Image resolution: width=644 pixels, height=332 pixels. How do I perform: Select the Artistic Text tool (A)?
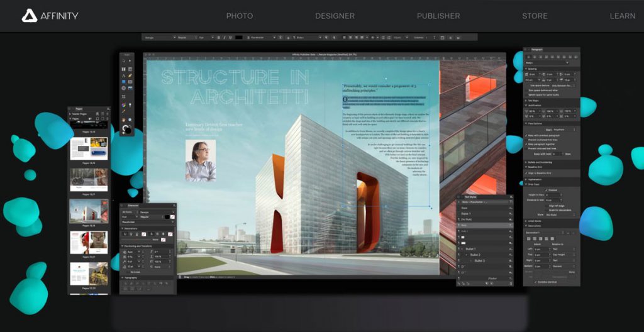124,75
